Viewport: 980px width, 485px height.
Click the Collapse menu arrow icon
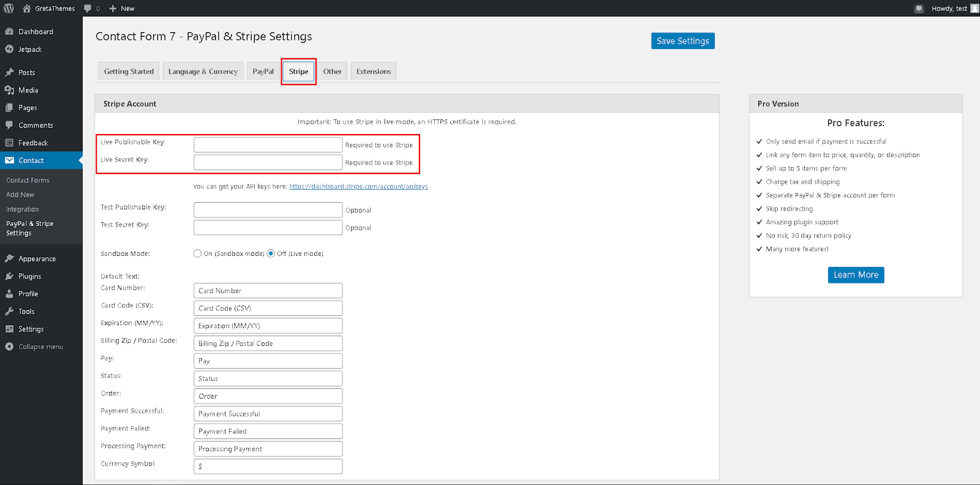point(9,347)
